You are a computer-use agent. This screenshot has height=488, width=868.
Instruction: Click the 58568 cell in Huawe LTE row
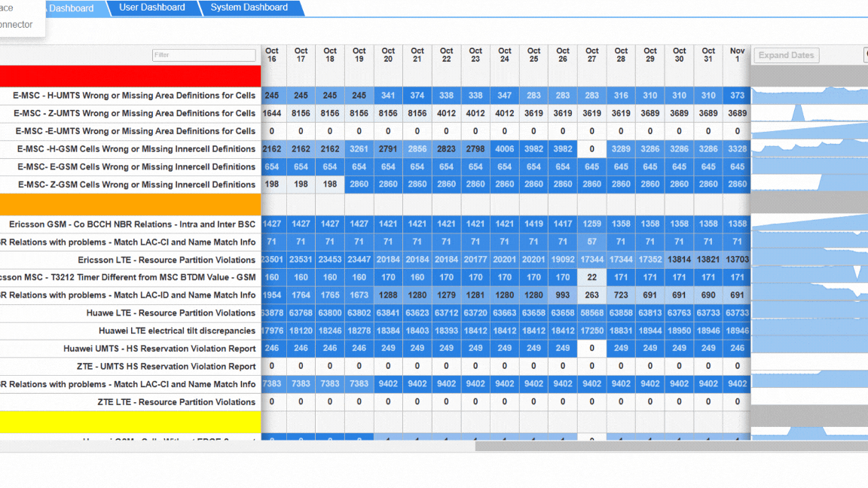[x=591, y=313]
